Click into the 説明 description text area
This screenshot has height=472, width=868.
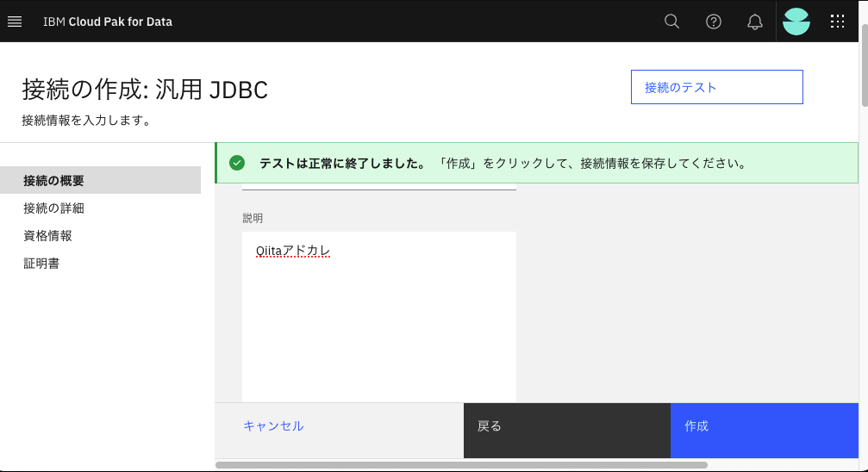[379, 316]
